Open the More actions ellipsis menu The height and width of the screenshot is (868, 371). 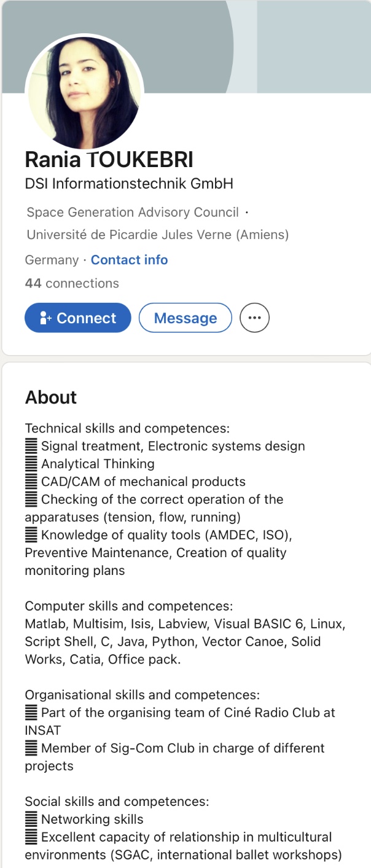tap(254, 318)
